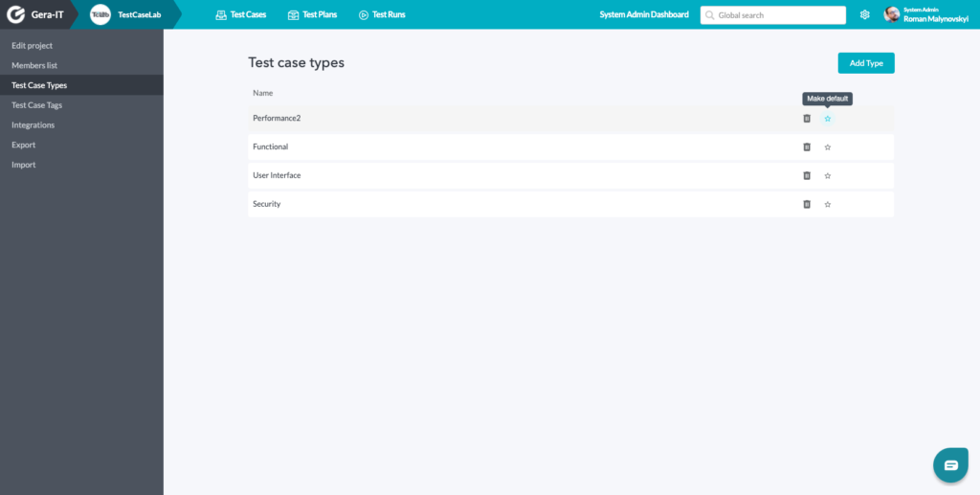Go to Test Cases in top navigation
The width and height of the screenshot is (980, 495).
[240, 14]
